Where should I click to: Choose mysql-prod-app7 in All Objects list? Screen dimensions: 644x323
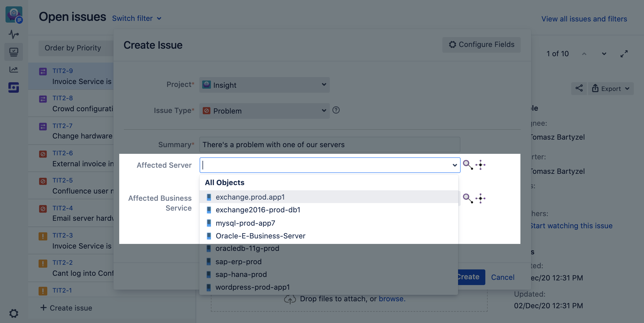point(245,223)
